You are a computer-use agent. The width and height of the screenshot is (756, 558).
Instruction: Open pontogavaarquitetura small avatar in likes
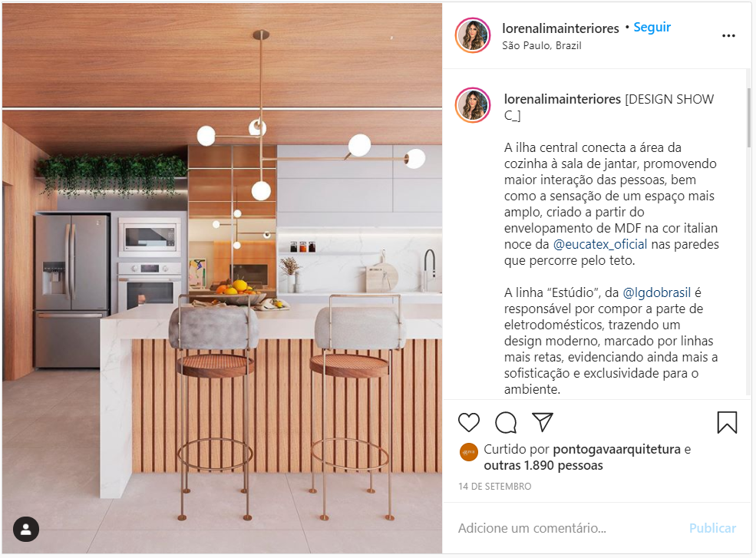[x=469, y=452]
